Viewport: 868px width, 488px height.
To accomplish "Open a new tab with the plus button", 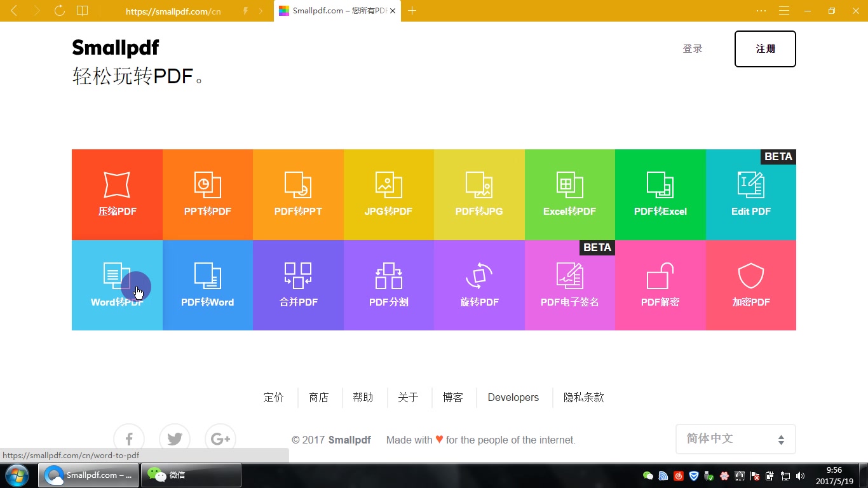I will [x=412, y=11].
